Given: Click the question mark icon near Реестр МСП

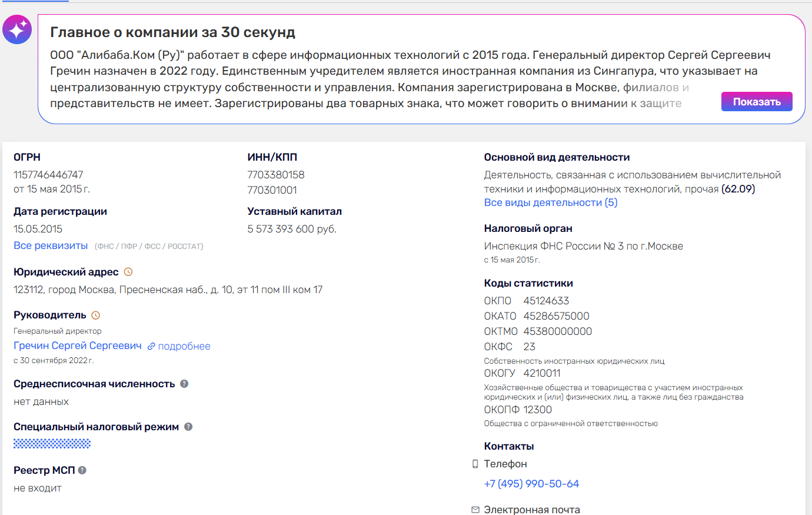Looking at the screenshot, I should pos(82,470).
